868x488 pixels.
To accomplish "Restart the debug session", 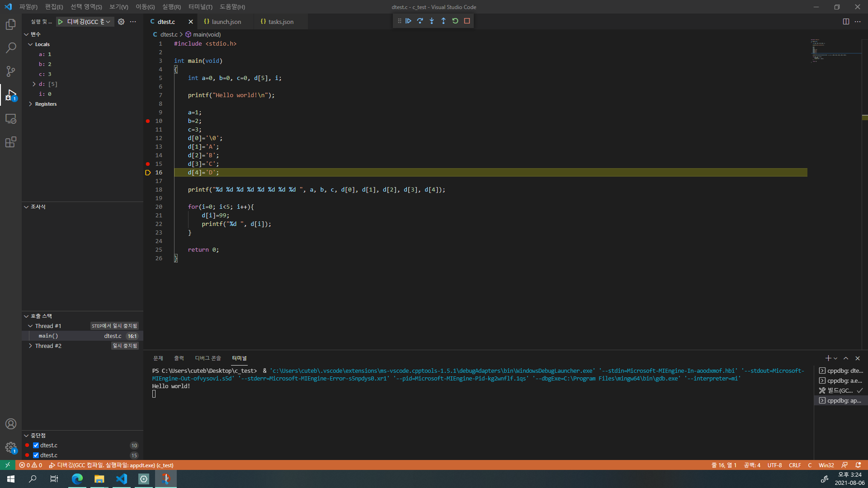I will [455, 21].
